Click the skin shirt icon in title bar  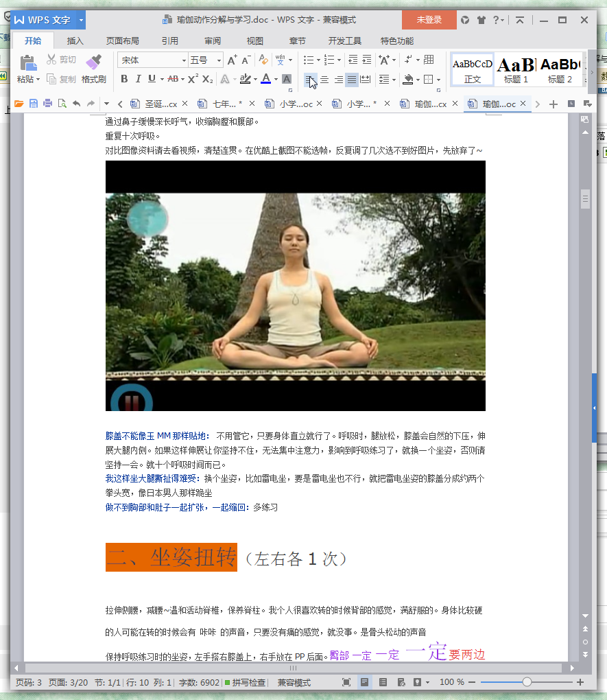[x=481, y=20]
